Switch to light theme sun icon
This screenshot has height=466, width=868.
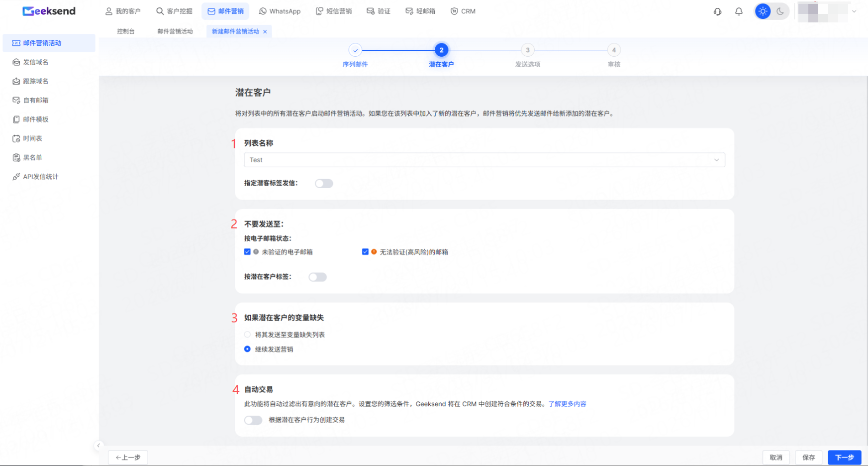pos(763,11)
